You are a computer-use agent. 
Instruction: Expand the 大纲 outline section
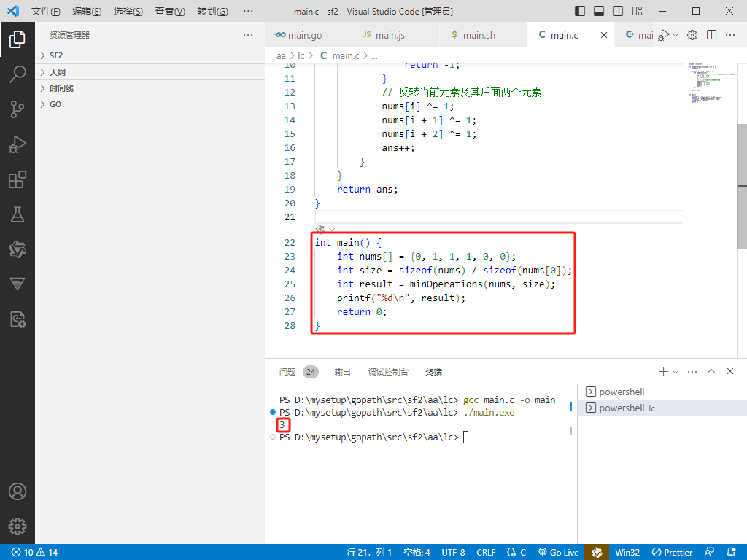point(150,72)
